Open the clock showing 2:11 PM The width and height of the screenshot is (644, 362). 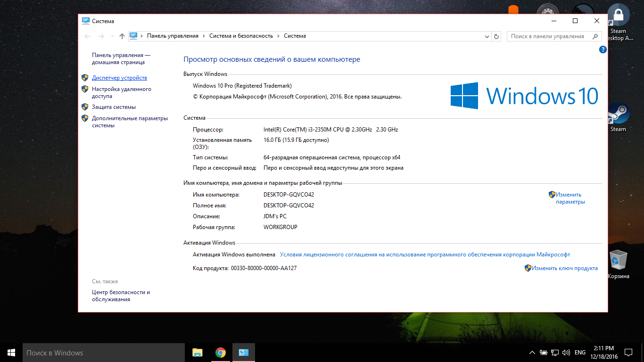tap(604, 353)
